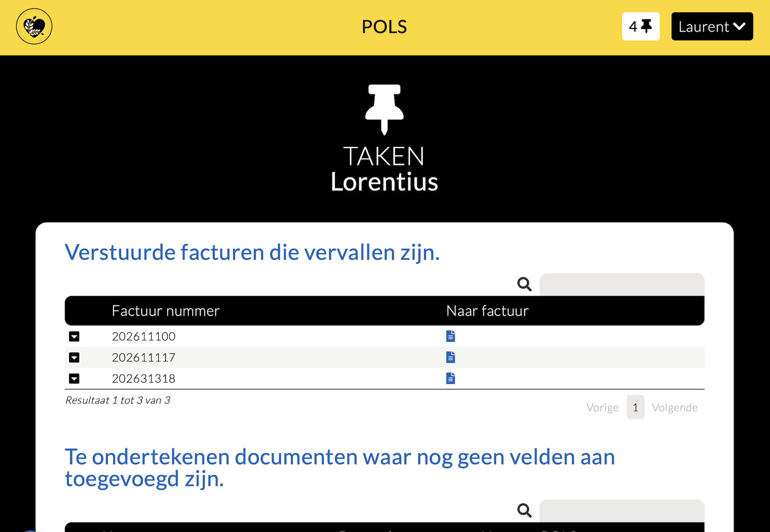Click the POLS title in header
Screen dimensions: 770x532
(x=384, y=27)
